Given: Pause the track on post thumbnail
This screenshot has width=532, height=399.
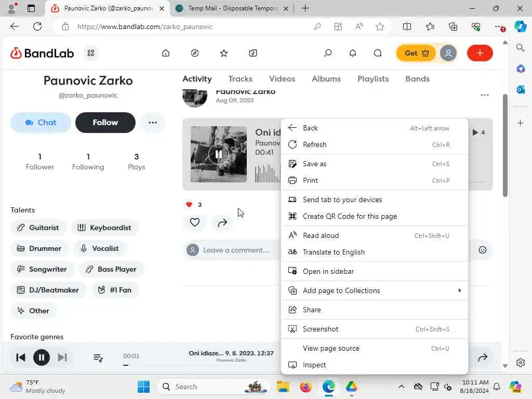Looking at the screenshot, I should (x=219, y=154).
